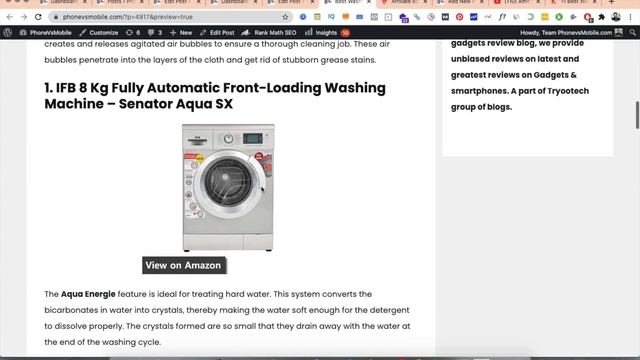This screenshot has height=360, width=640.
Task: Open the f? font extension icon
Action: click(502, 17)
